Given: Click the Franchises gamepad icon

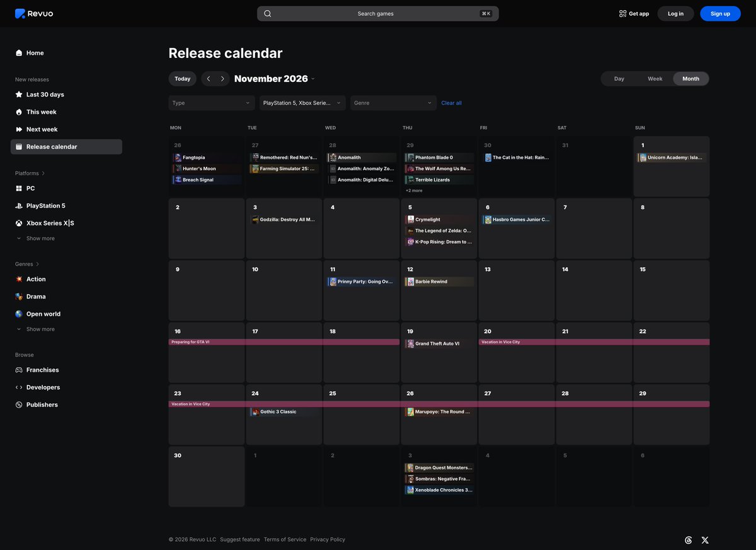Looking at the screenshot, I should pyautogui.click(x=19, y=370).
